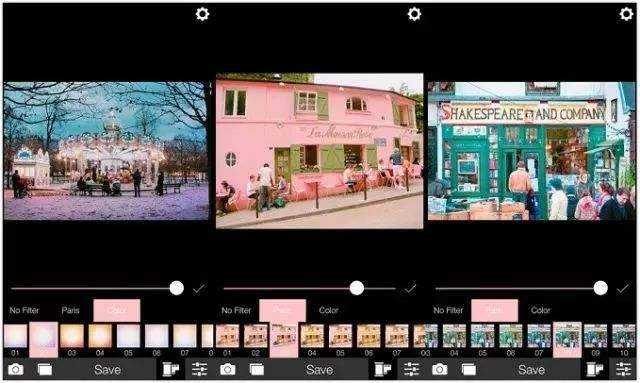This screenshot has height=383, width=640.
Task: Tap the carousel photo preview
Action: 106,151
